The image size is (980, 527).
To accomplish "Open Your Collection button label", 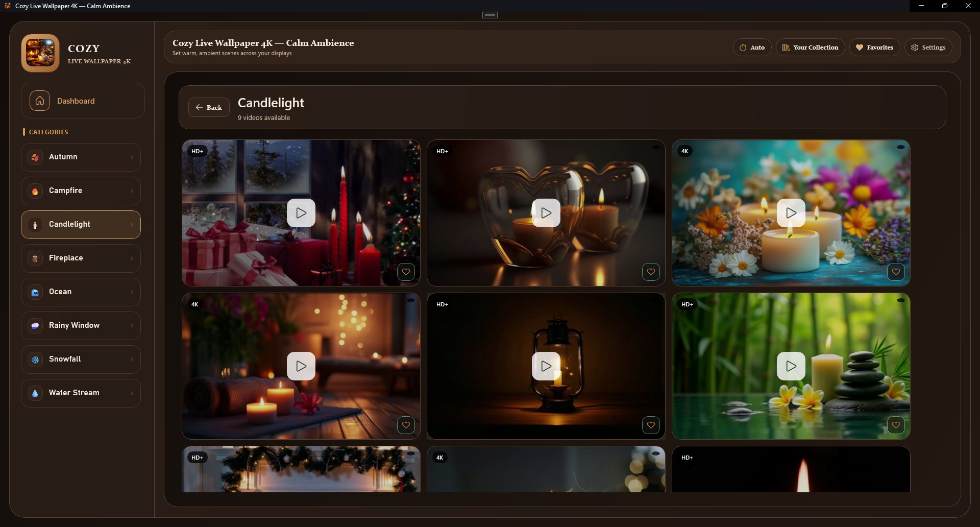I will pos(816,47).
